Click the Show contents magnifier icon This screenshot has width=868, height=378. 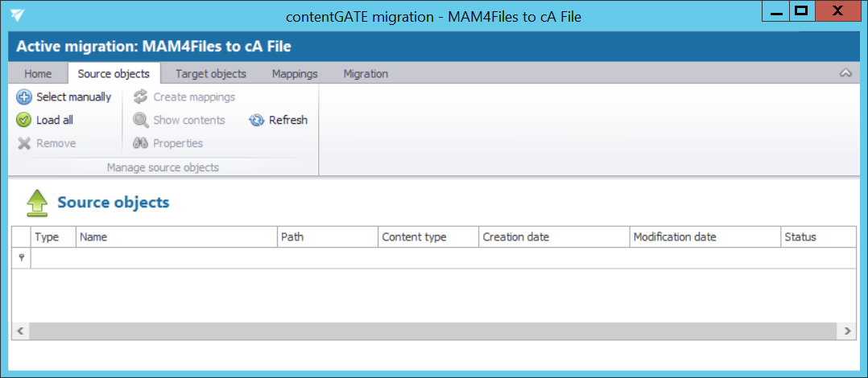(141, 121)
